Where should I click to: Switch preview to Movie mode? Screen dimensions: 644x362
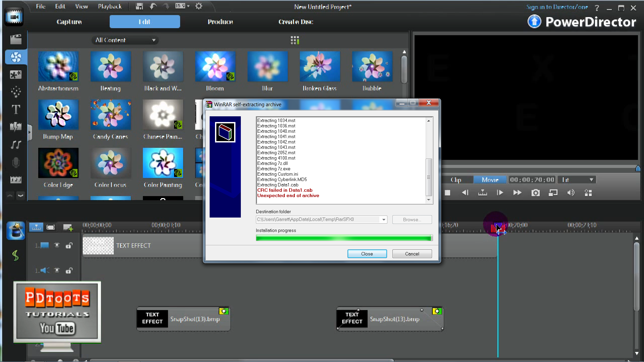click(x=490, y=180)
